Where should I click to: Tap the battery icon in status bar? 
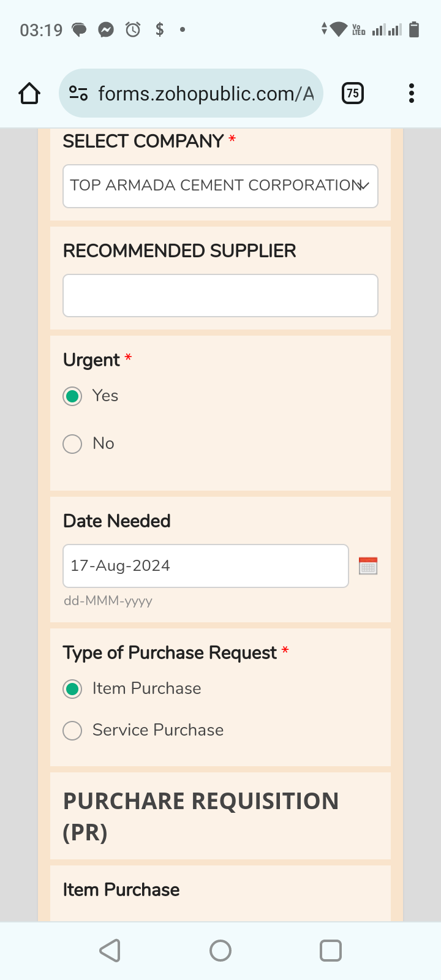coord(414,29)
